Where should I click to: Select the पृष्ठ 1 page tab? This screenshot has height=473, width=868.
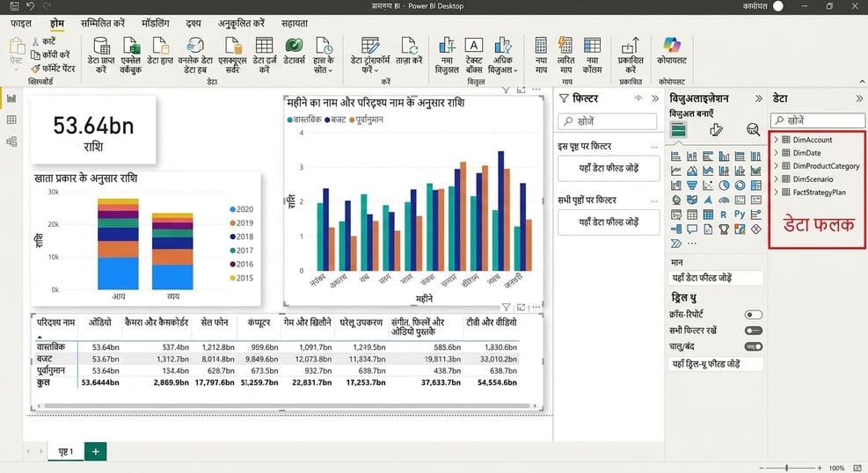(65, 451)
